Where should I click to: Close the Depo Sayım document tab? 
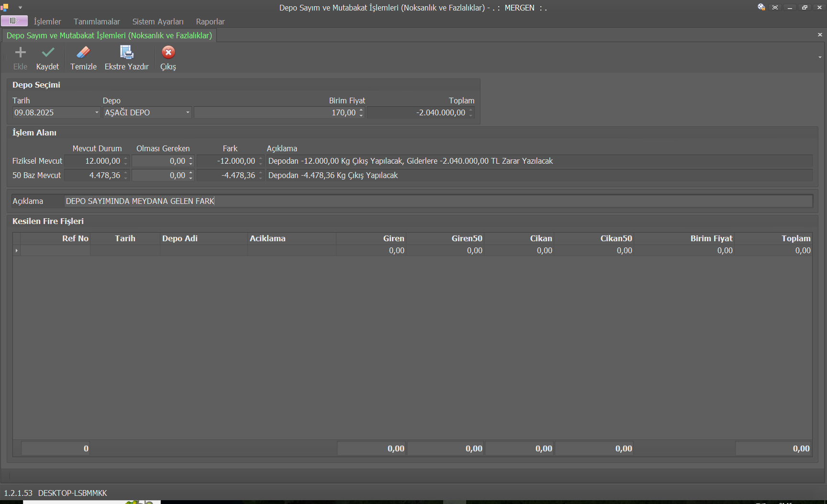click(x=820, y=35)
